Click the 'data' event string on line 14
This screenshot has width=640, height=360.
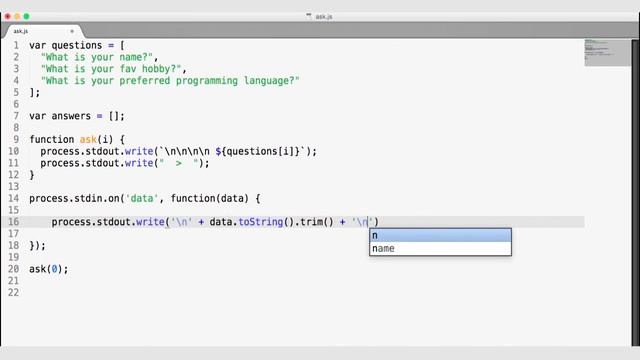tap(142, 198)
